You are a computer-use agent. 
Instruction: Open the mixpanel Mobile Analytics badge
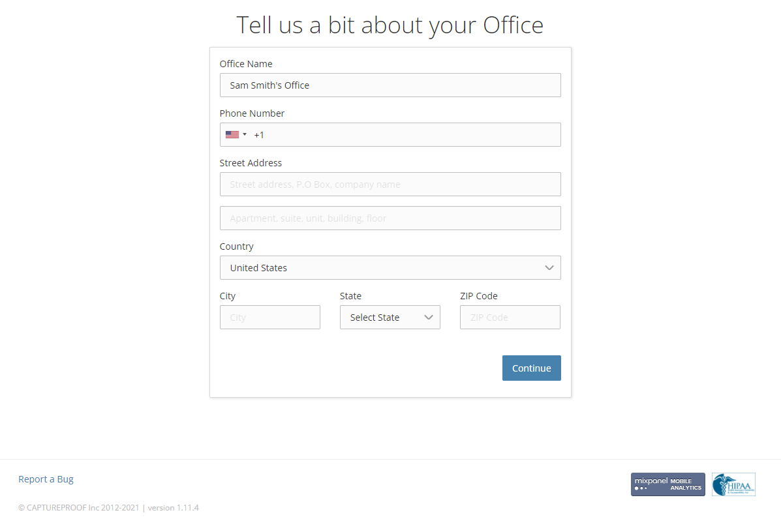click(x=668, y=484)
